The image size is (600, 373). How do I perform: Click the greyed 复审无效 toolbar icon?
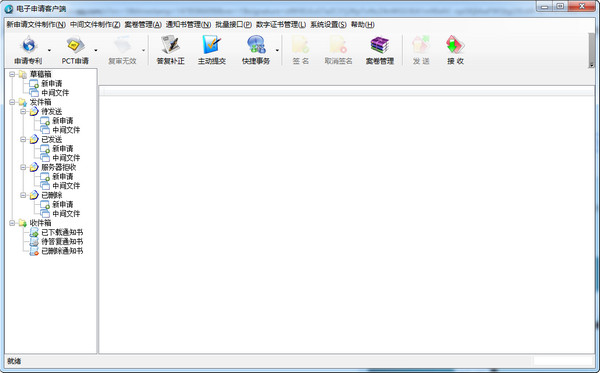[122, 45]
